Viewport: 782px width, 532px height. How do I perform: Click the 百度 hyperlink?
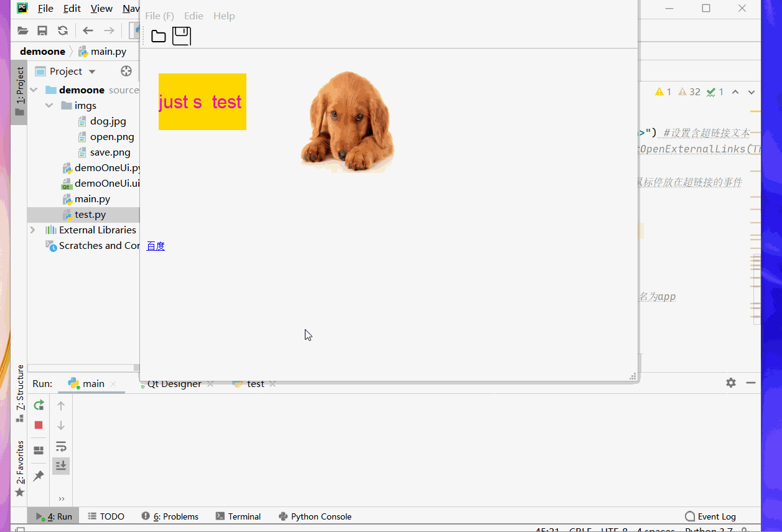tap(156, 246)
